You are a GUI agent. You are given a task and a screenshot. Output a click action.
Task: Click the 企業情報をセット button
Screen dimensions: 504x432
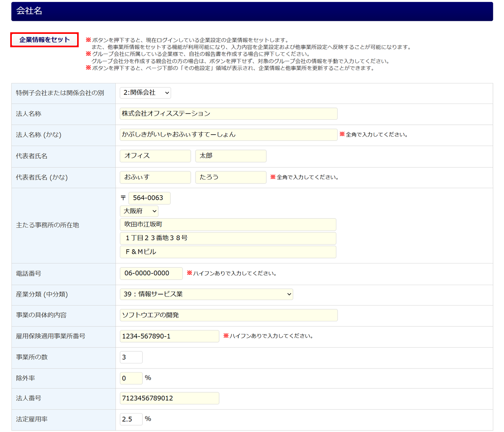click(x=44, y=40)
